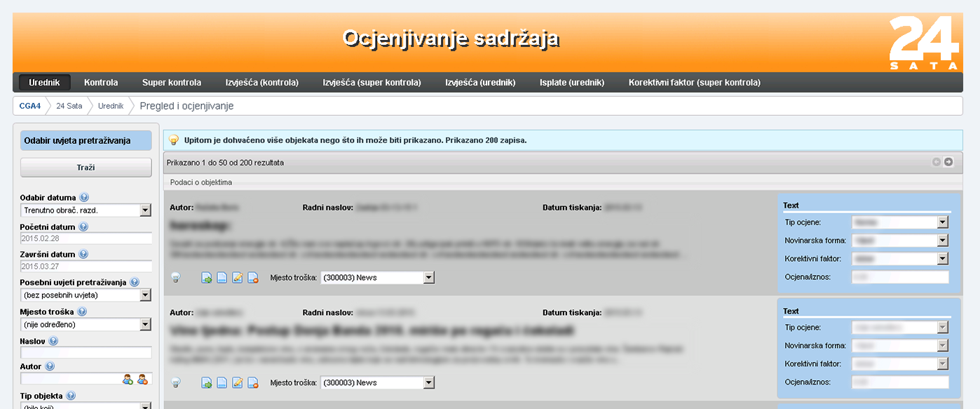980x409 pixels.
Task: Click Ocjena/iznos field in first record
Action: (x=900, y=277)
